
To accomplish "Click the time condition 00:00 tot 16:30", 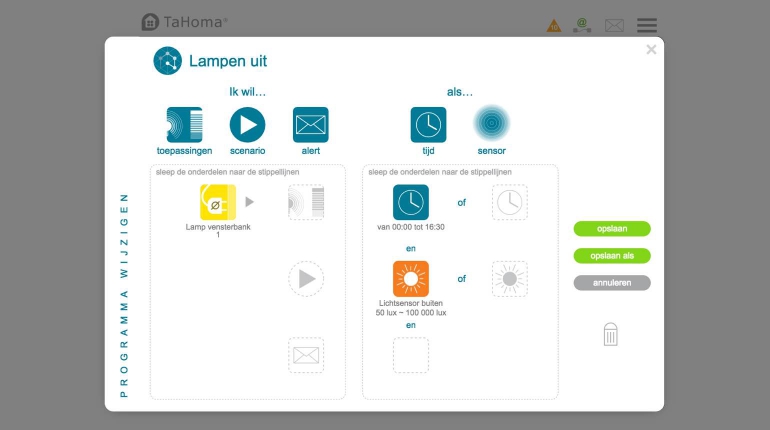I will [x=411, y=203].
